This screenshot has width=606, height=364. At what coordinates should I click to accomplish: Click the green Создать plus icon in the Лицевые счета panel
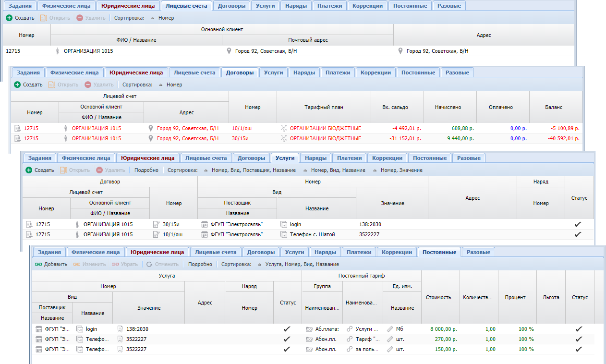pos(9,18)
